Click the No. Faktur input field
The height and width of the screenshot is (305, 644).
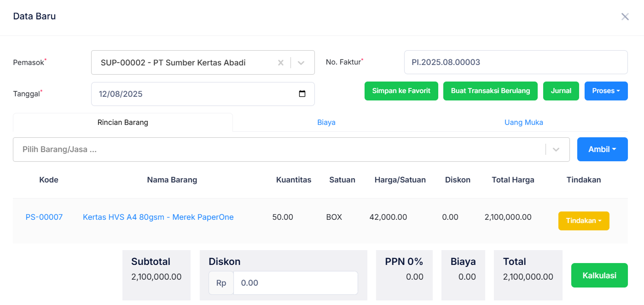[516, 62]
